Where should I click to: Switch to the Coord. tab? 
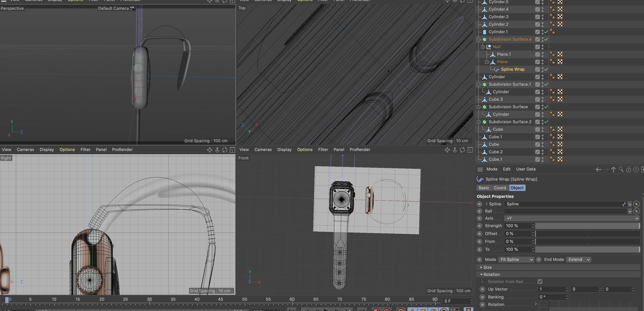tap(500, 188)
